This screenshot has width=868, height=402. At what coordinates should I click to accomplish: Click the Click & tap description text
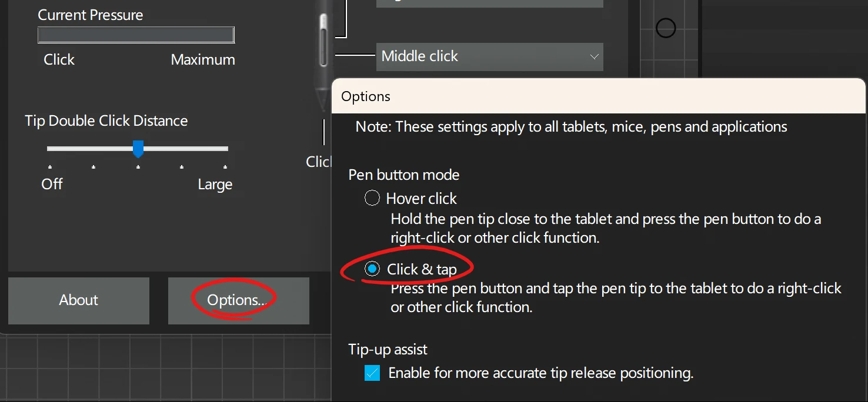click(616, 297)
